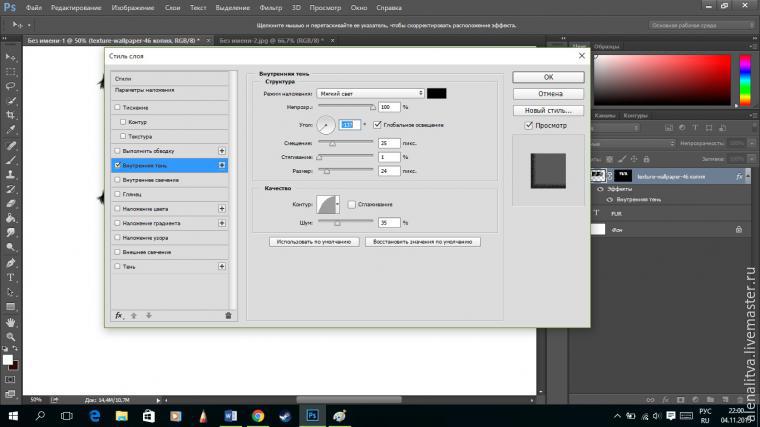760x427 pixels.
Task: Add another inner shadow with plus icon
Action: point(222,164)
